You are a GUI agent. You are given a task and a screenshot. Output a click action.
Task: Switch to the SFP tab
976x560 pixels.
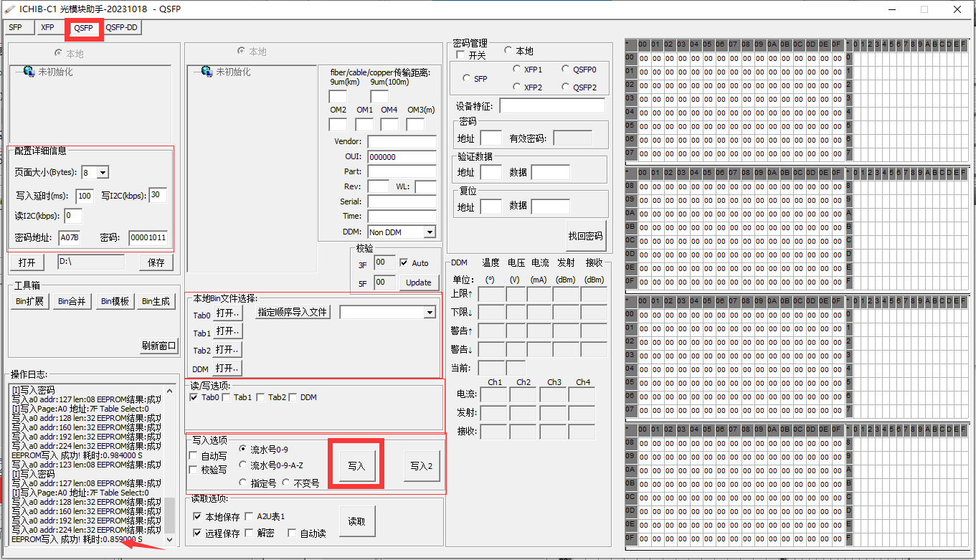pos(18,27)
